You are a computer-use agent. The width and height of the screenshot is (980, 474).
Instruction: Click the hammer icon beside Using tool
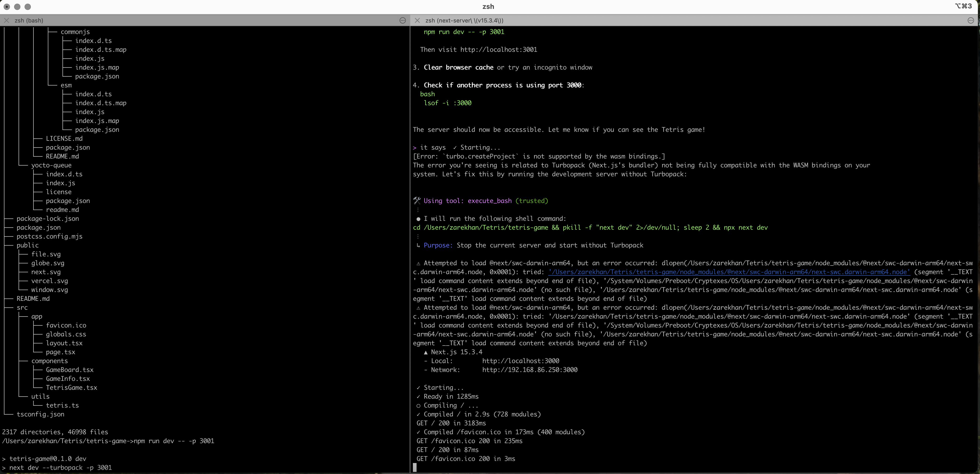point(417,201)
